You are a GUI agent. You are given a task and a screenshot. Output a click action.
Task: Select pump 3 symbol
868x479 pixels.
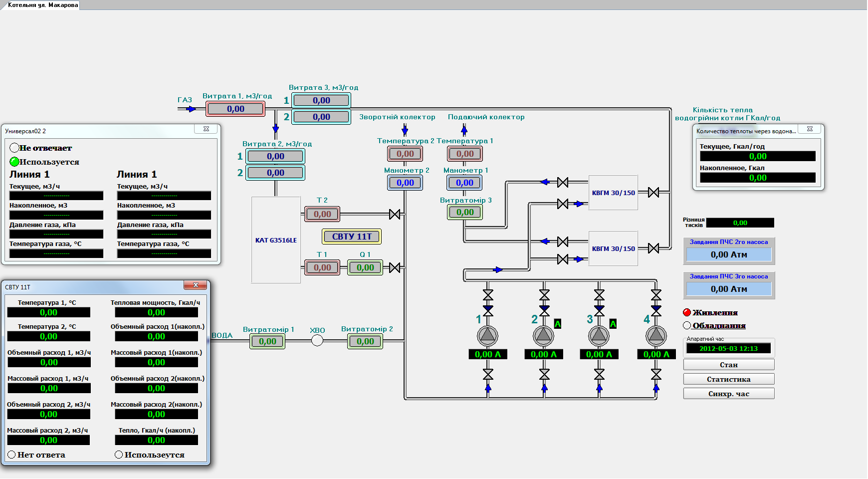[x=599, y=336]
